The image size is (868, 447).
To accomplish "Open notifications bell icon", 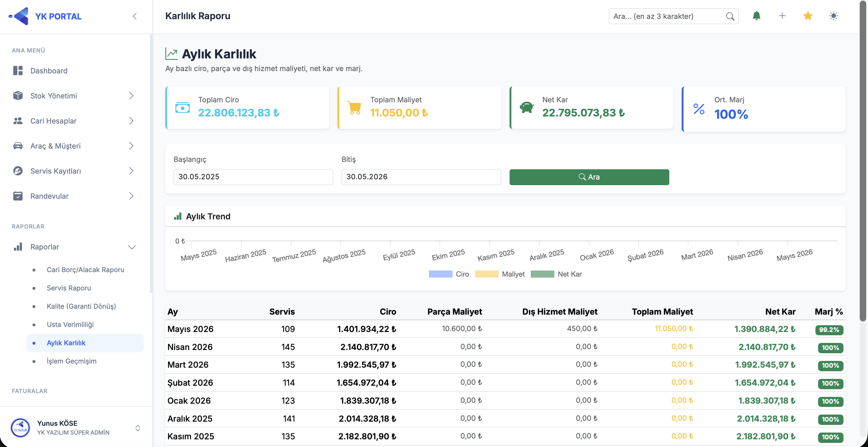I will pos(756,16).
